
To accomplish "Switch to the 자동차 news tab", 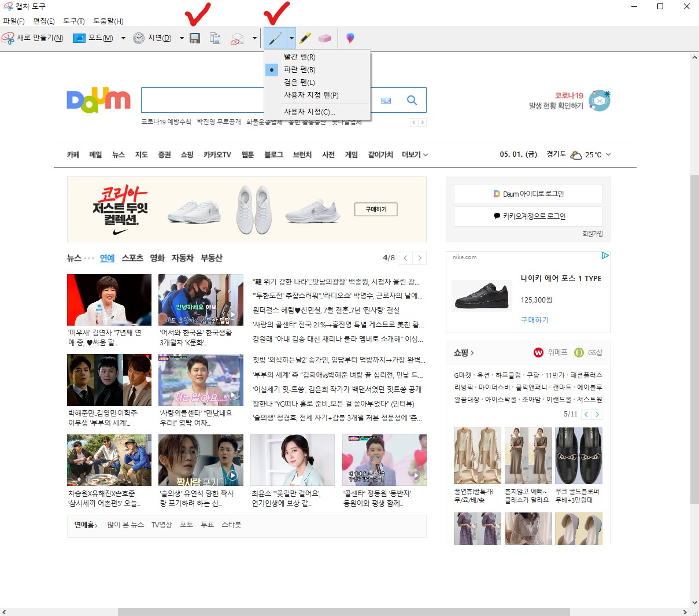I will (x=182, y=258).
